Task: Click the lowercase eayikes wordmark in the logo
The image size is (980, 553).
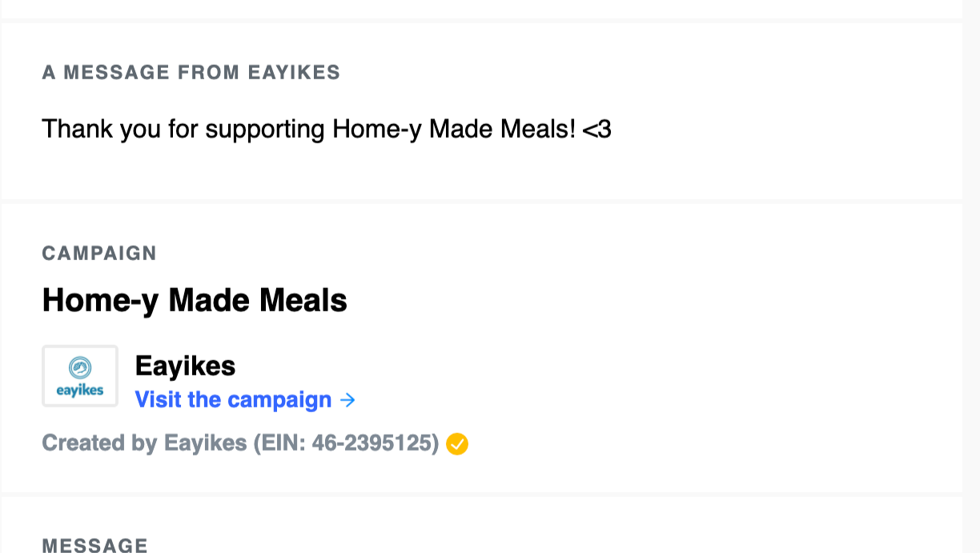Action: [x=80, y=391]
